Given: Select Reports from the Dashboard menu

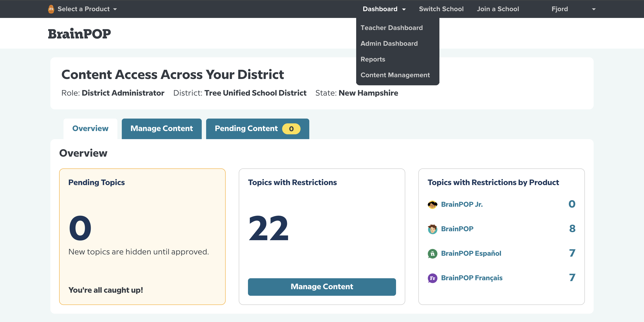Looking at the screenshot, I should 373,59.
